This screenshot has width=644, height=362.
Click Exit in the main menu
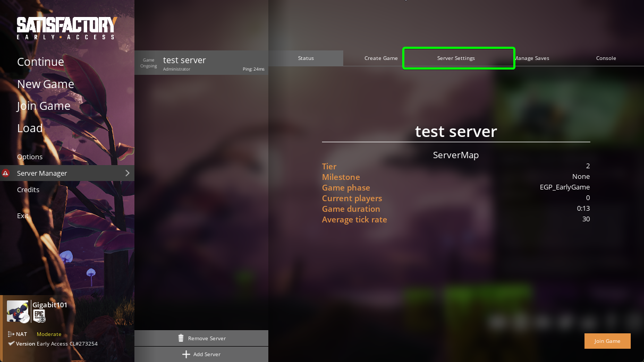tap(23, 216)
